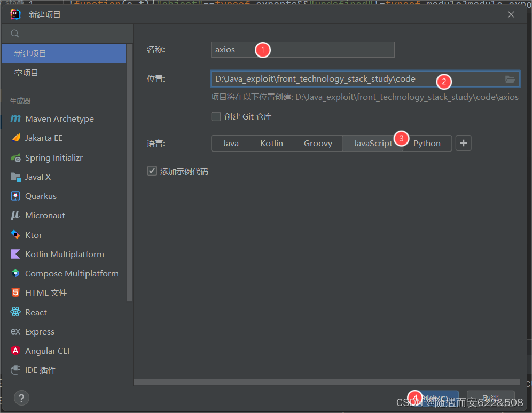The width and height of the screenshot is (532, 413).
Task: Select the Angular CLI generator
Action: (45, 351)
